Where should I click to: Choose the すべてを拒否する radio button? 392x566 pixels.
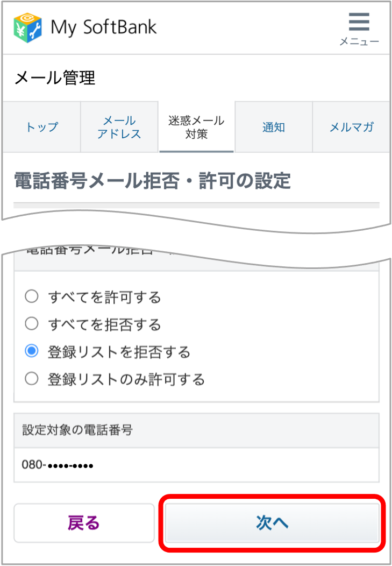click(x=32, y=324)
